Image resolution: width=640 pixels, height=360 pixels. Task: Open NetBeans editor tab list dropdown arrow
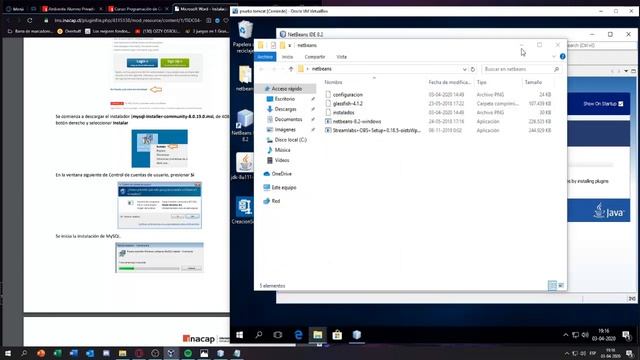pyautogui.click(x=626, y=71)
